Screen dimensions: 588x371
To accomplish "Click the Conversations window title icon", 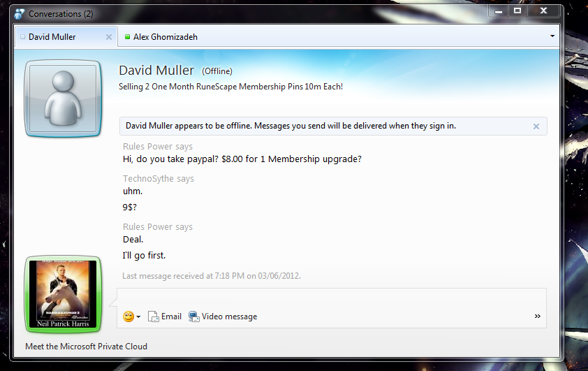I will [x=20, y=14].
